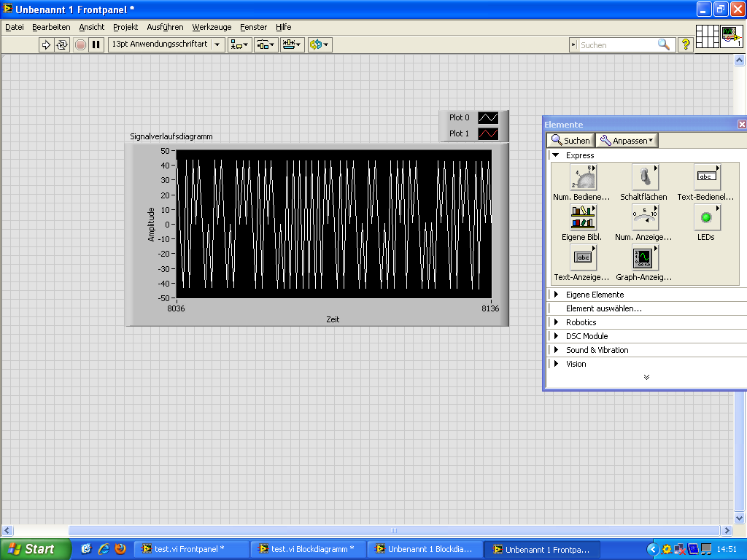Open the Ausführen menu
Screen dimensions: 747x560
pyautogui.click(x=165, y=27)
